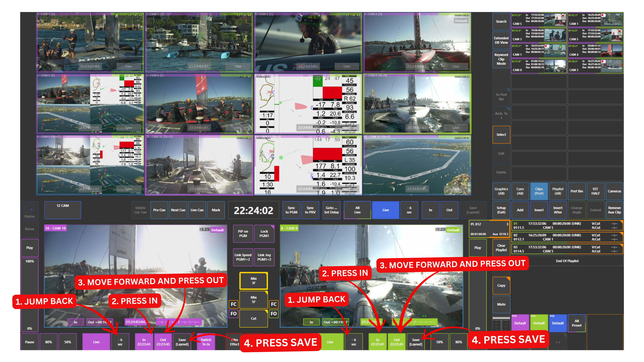Toggle Keyword Clip Mode
Viewport: 644px width, 362px height.
tap(501, 59)
